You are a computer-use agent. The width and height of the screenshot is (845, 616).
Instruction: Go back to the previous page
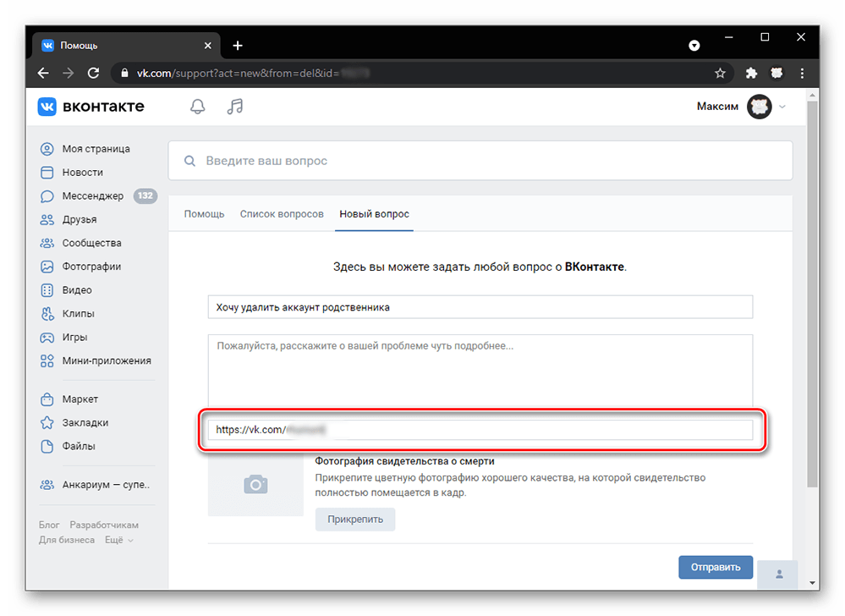(x=44, y=74)
